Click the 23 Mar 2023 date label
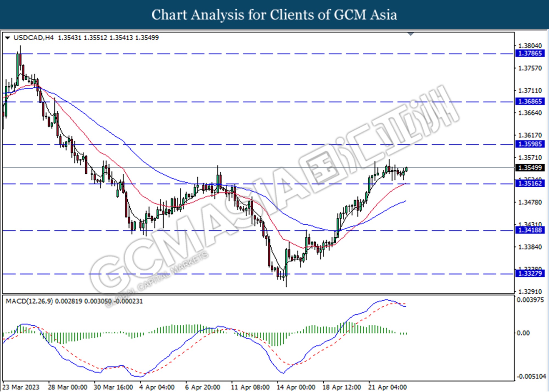The height and width of the screenshot is (392, 549). pos(21,387)
